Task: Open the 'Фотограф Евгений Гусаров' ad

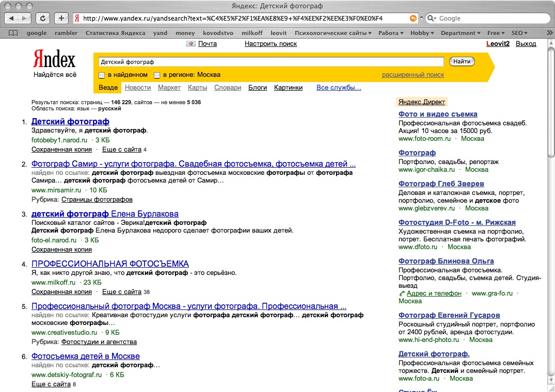Action: tap(449, 315)
